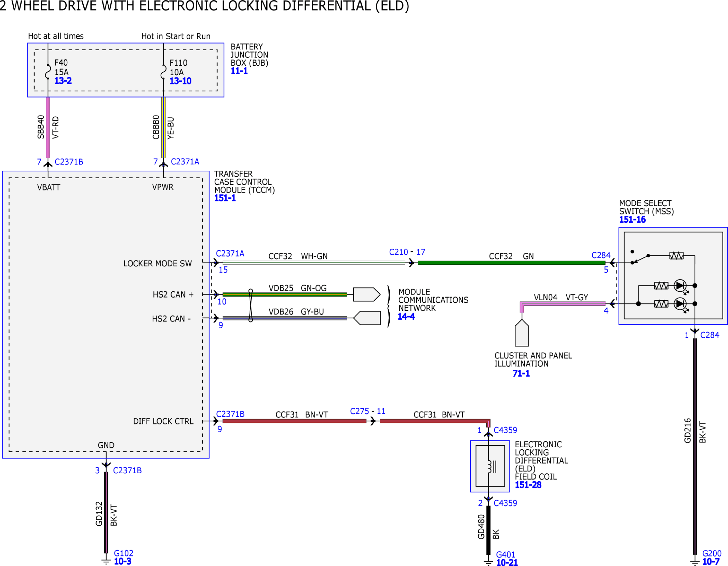Click the F110 10A fuse symbol
The width and height of the screenshot is (728, 566).
(x=163, y=72)
